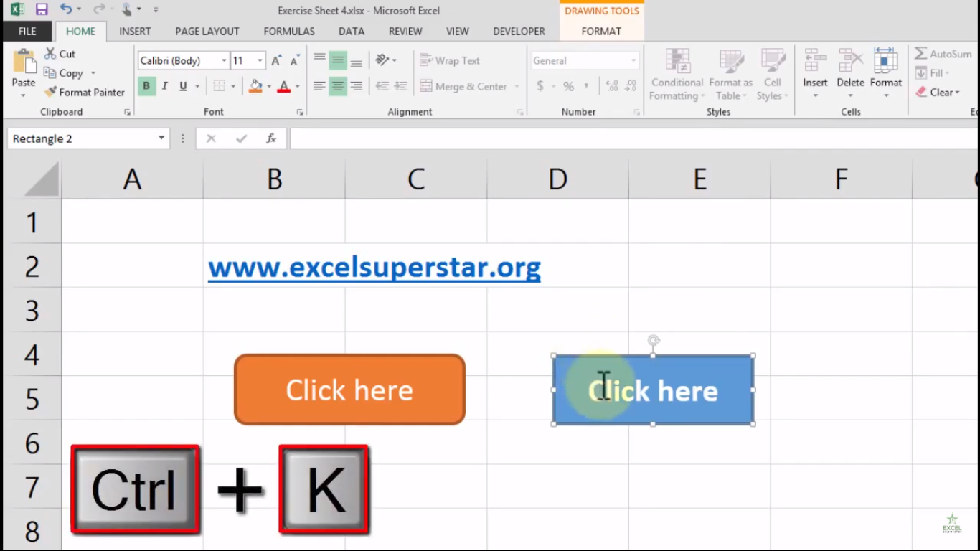
Task: Open the FORMULAS tab
Action: click(x=289, y=31)
